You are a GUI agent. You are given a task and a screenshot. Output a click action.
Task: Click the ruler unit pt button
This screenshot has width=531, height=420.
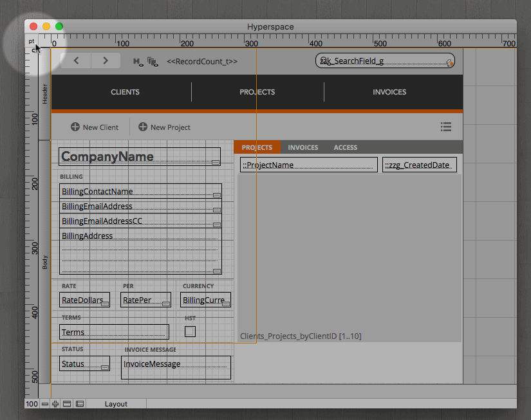tap(32, 41)
